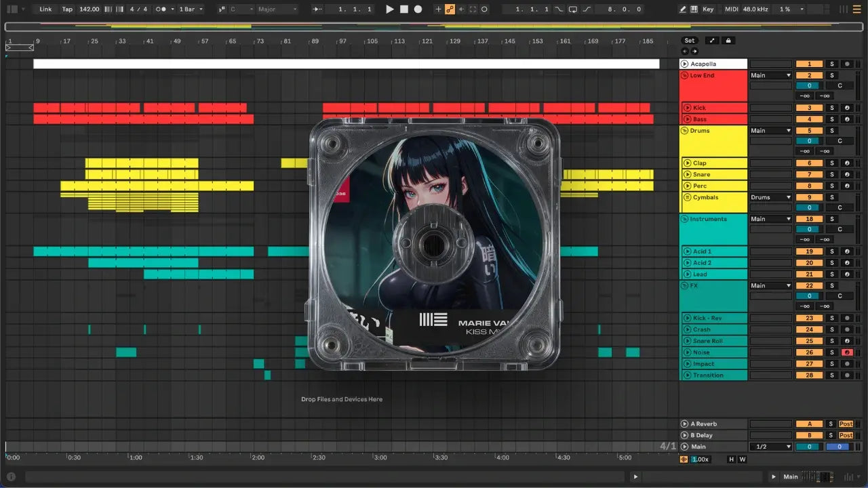Solo the Kick track
The image size is (868, 488).
click(832, 108)
